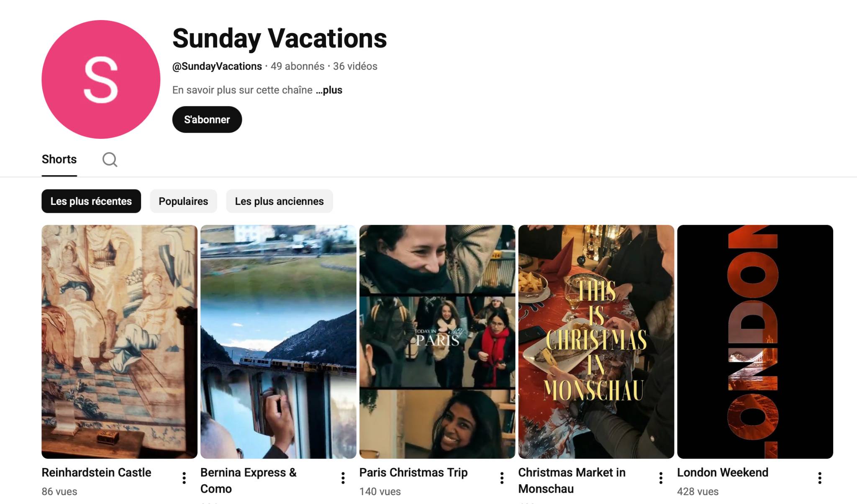Image resolution: width=857 pixels, height=504 pixels.
Task: Select the "Les plus récentes" filter chip
Action: (91, 201)
